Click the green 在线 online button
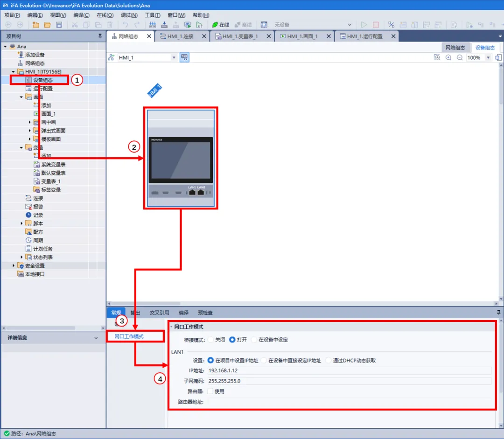The width and height of the screenshot is (504, 439). click(220, 25)
